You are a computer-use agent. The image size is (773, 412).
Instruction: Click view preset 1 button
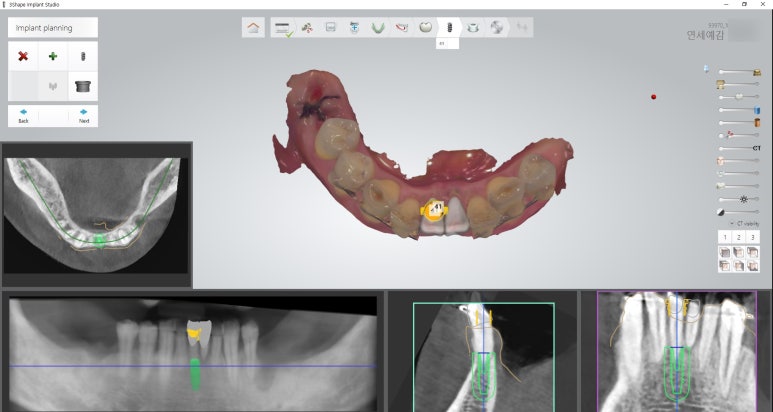coord(726,237)
